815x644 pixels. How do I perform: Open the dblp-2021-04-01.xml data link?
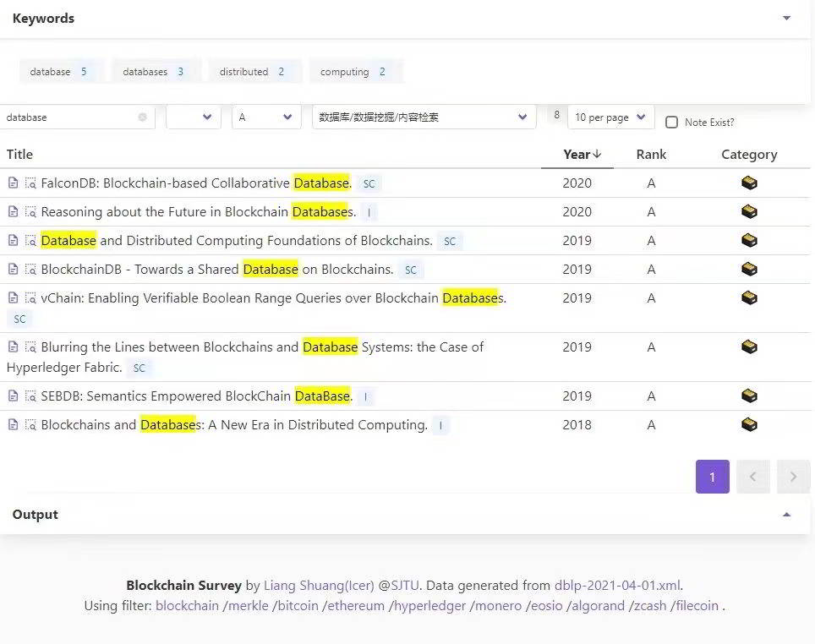click(x=617, y=586)
